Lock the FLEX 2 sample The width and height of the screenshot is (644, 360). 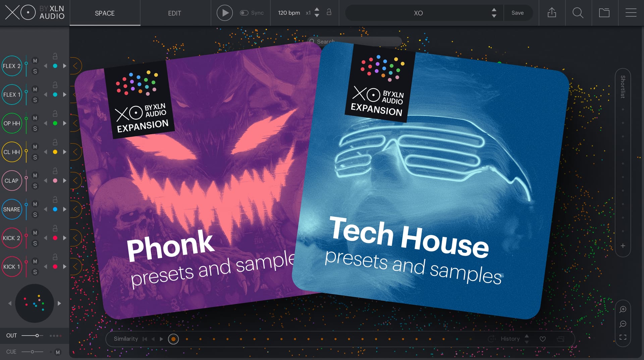click(x=55, y=56)
